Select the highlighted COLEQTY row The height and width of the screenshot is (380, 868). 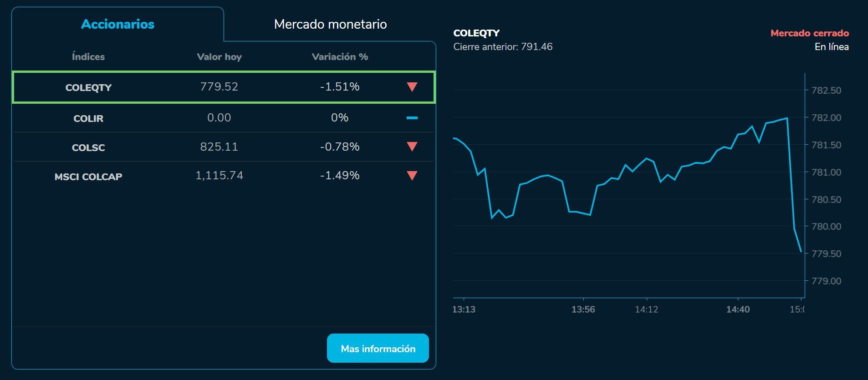pos(224,87)
